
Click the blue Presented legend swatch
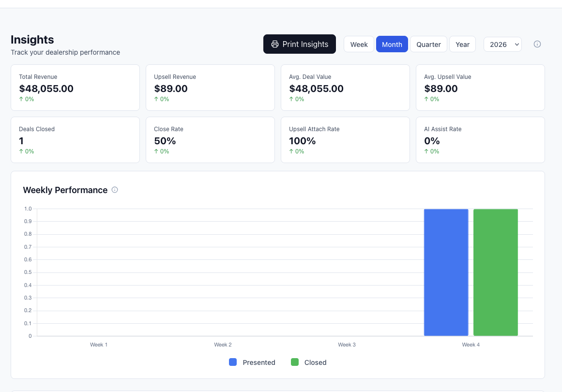click(x=233, y=362)
